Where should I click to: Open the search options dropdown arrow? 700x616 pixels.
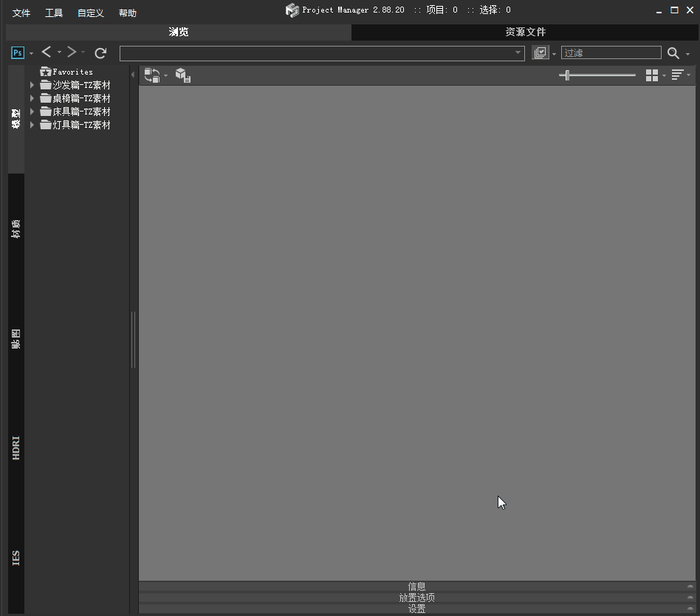[x=687, y=54]
